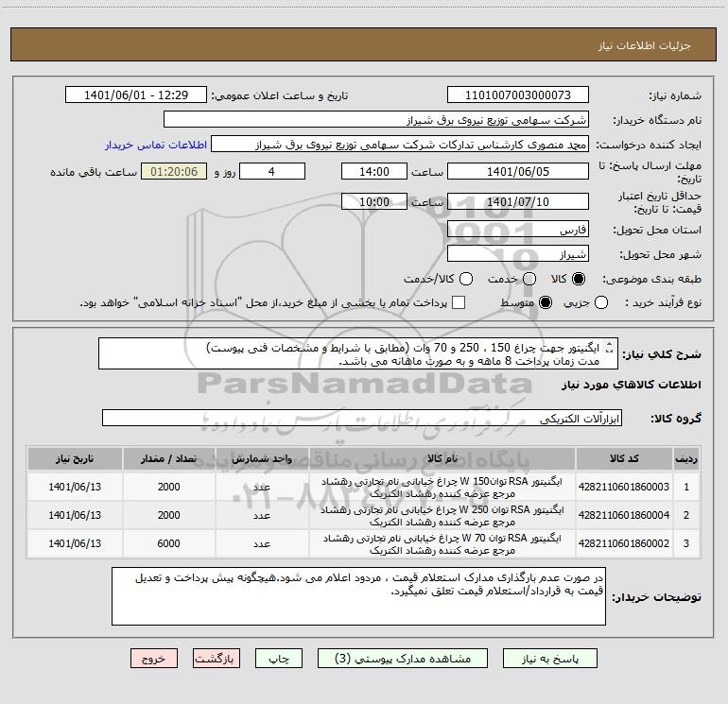The height and width of the screenshot is (704, 728).
Task: Open مشاهده مدارک پیوستی (3) button
Action: point(403,659)
